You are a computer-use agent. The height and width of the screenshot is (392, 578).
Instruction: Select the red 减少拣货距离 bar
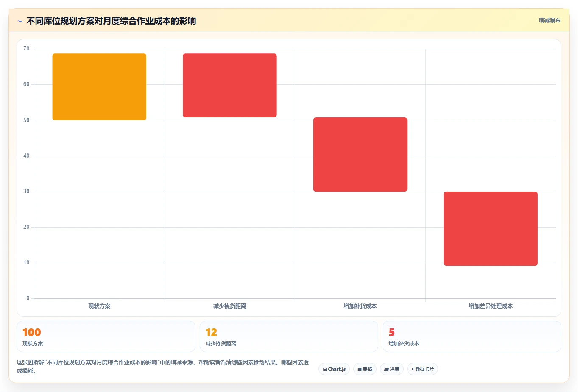pos(230,86)
